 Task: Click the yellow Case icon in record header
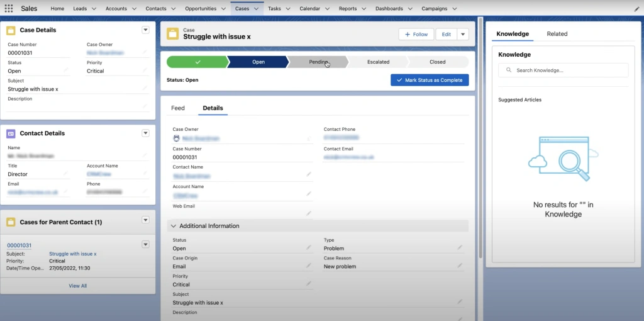[x=172, y=34]
